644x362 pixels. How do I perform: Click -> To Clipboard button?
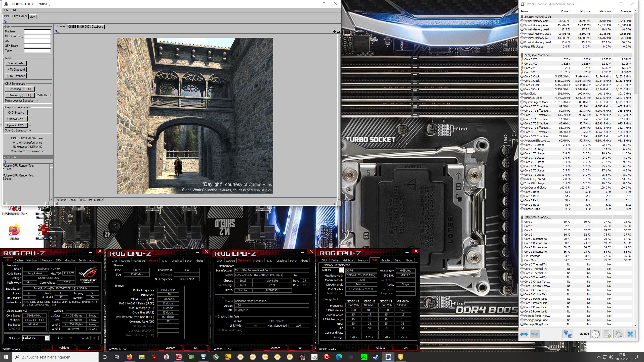[16, 70]
